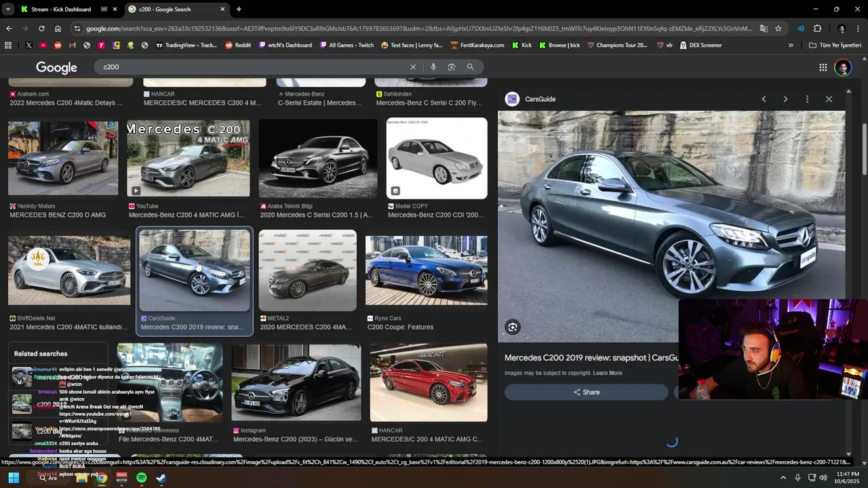Click the magnifier search button
Screen dimensions: 868x488
[471, 67]
